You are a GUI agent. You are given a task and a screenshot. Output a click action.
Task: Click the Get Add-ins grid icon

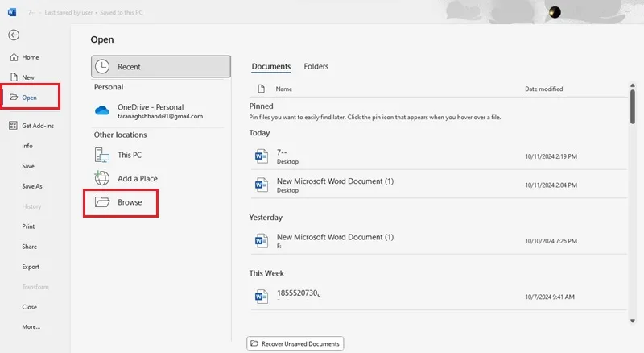pos(13,126)
